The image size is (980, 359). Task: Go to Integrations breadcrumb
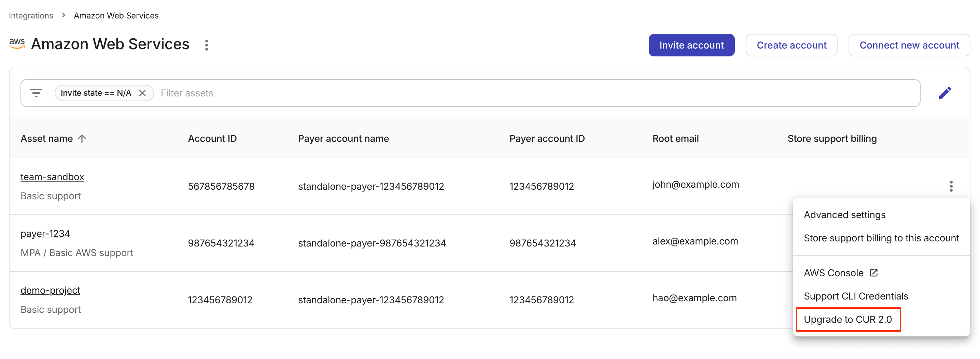coord(31,15)
